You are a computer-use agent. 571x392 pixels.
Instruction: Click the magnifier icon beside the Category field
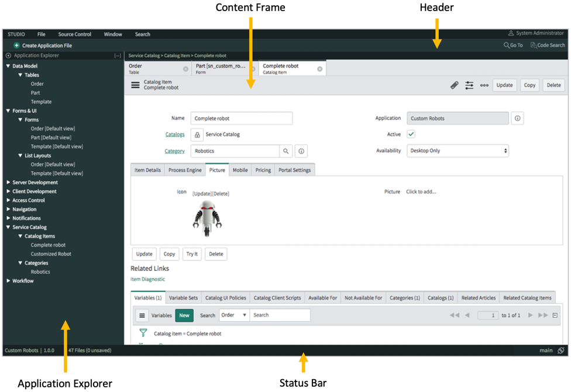pyautogui.click(x=287, y=151)
